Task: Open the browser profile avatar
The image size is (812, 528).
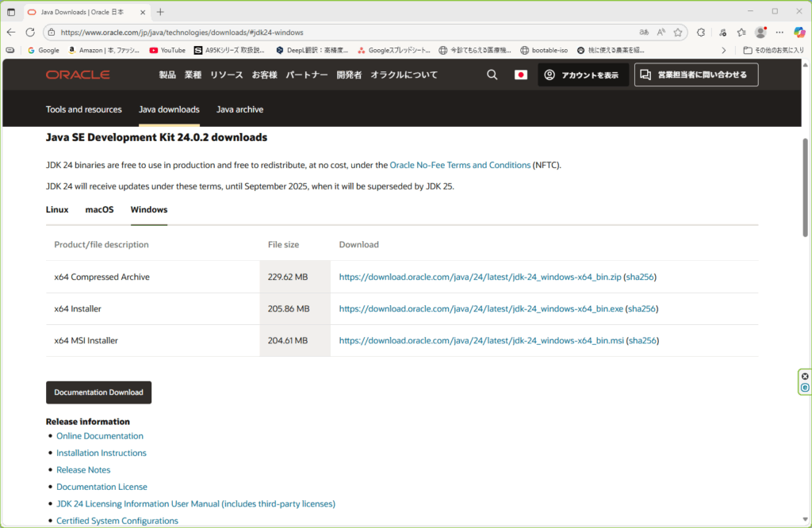Action: [x=759, y=33]
